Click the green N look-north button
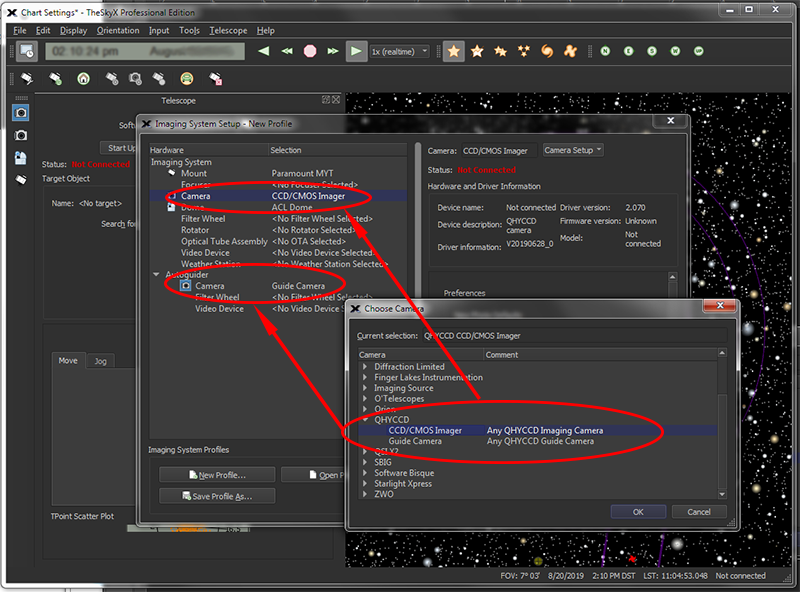 [x=605, y=51]
